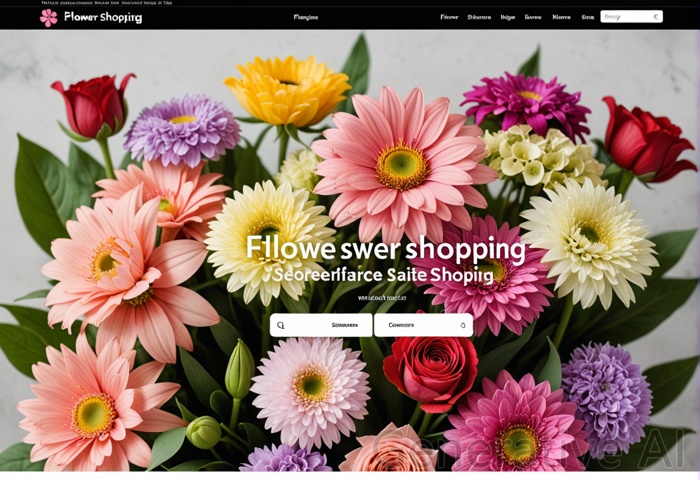Click the fifth item in the right-side navigation group

pyautogui.click(x=562, y=17)
